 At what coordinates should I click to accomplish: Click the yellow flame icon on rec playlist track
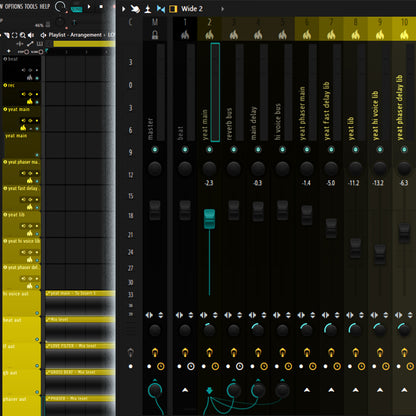(x=30, y=101)
